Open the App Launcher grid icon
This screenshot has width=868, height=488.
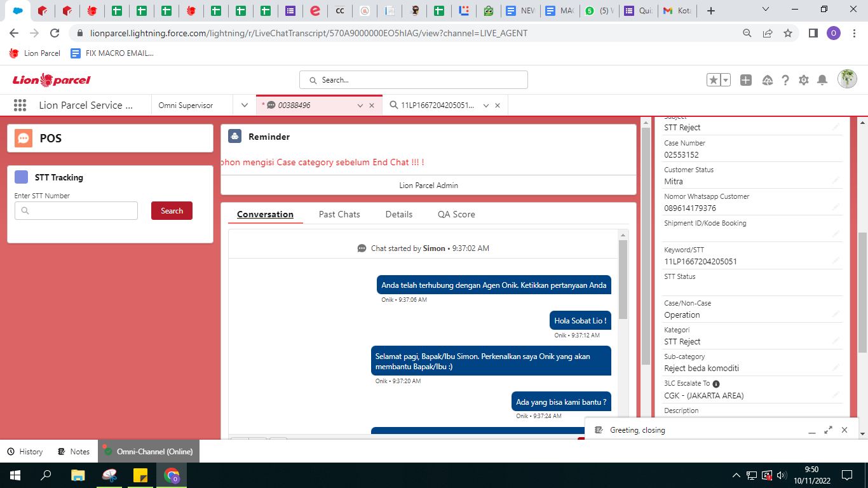tap(20, 105)
